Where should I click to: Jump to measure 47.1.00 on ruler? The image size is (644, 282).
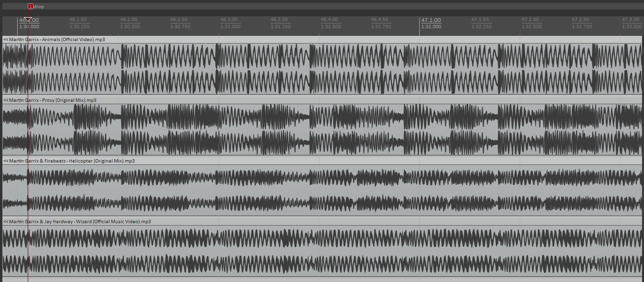pyautogui.click(x=431, y=21)
